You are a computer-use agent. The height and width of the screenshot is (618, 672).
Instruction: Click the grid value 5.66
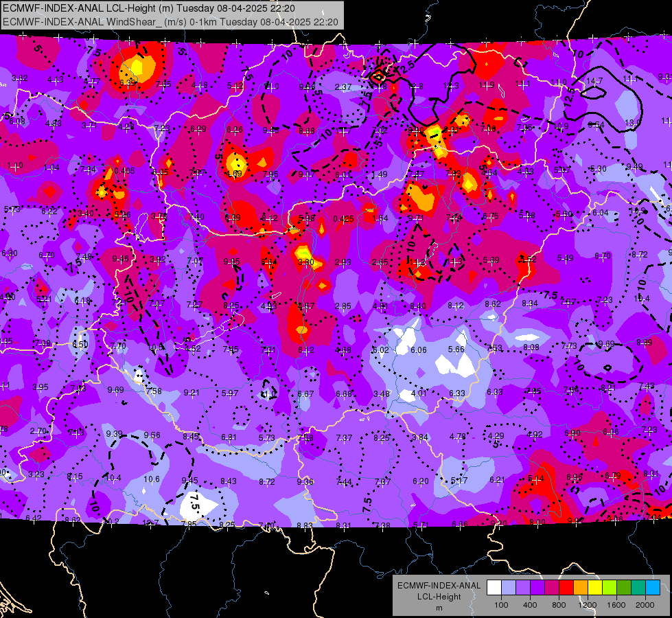[456, 350]
